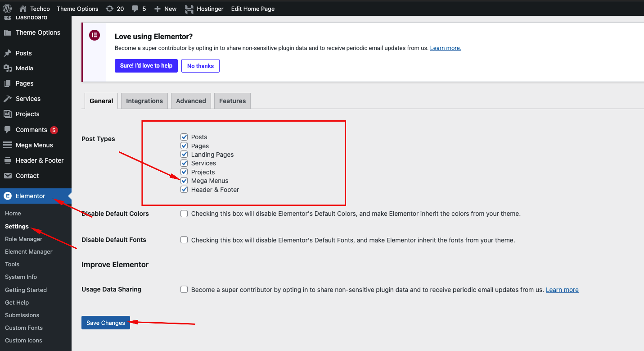Click the updates icon showing 20

pyautogui.click(x=109, y=9)
